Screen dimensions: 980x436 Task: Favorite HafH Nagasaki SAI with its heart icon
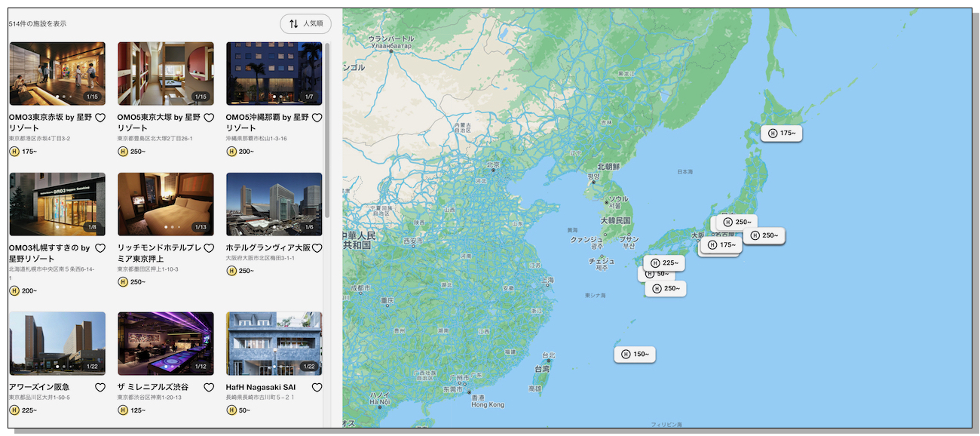tap(317, 388)
